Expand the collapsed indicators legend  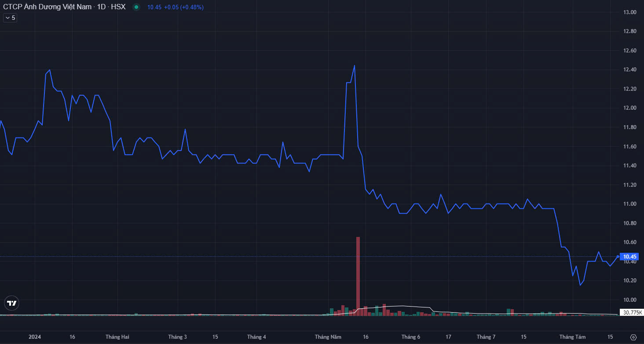click(10, 18)
